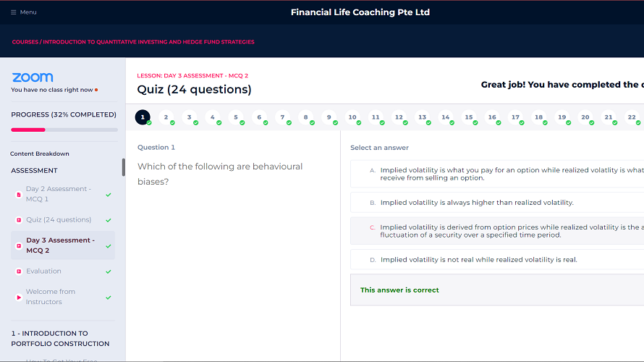Click the Day 2 Assessment document icon

(19, 194)
